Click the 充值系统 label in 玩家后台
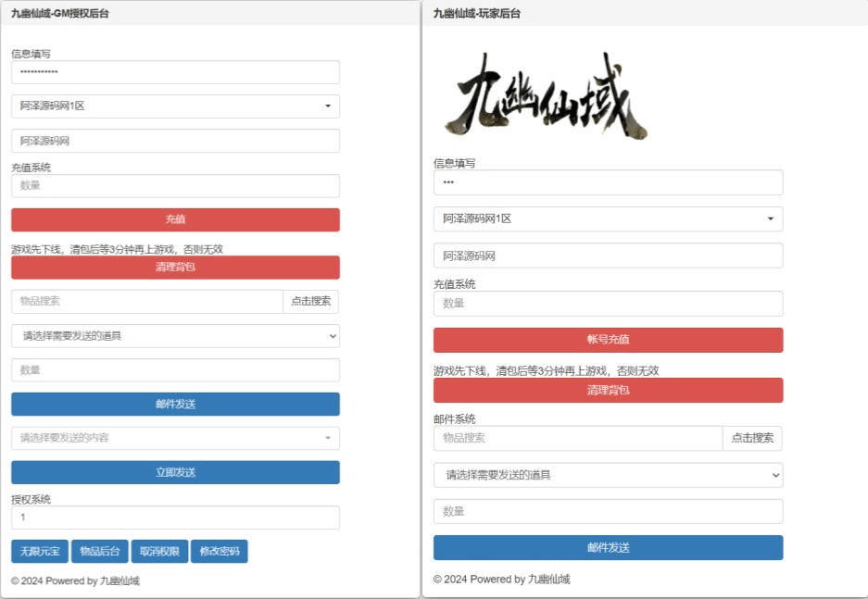 (455, 284)
